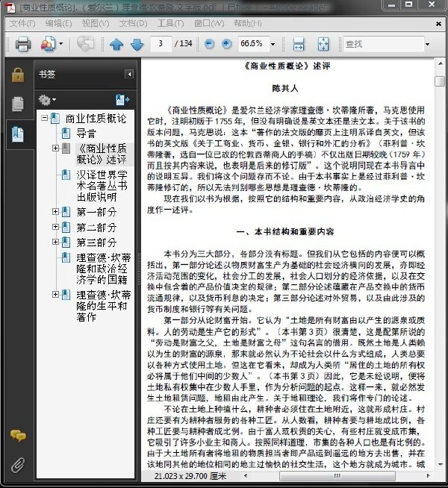Select 理查德·坎蒂隆的生平和著作 bookmark
This screenshot has width=448, height=488.
tap(103, 306)
